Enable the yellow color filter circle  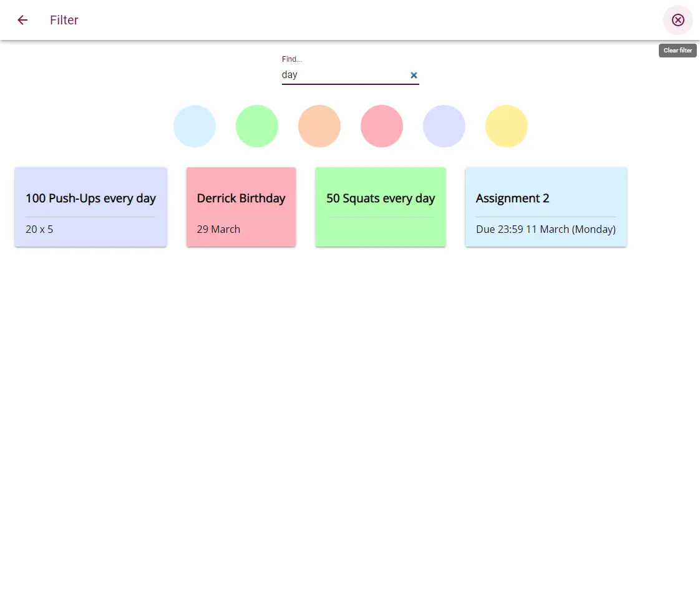[507, 126]
